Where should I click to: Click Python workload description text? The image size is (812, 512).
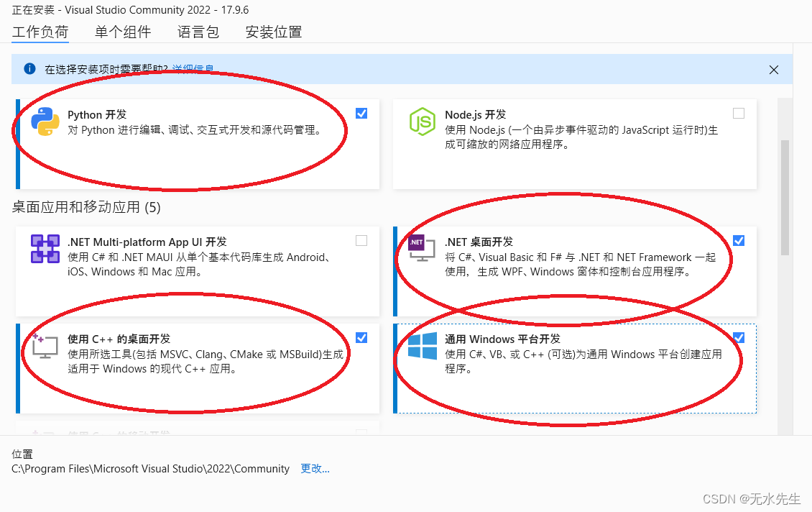194,130
